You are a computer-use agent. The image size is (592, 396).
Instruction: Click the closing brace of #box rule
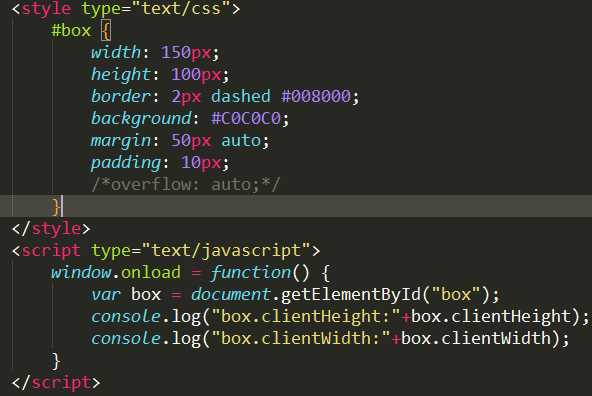[x=56, y=207]
